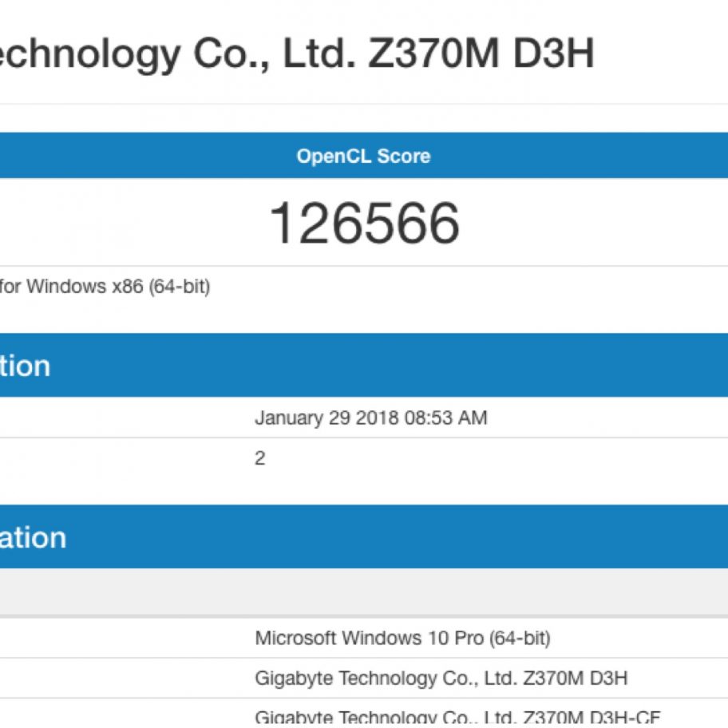Click the '(64-bit)' text after Windows 10 Pro
Screen dimensions: 728x728
click(520, 638)
